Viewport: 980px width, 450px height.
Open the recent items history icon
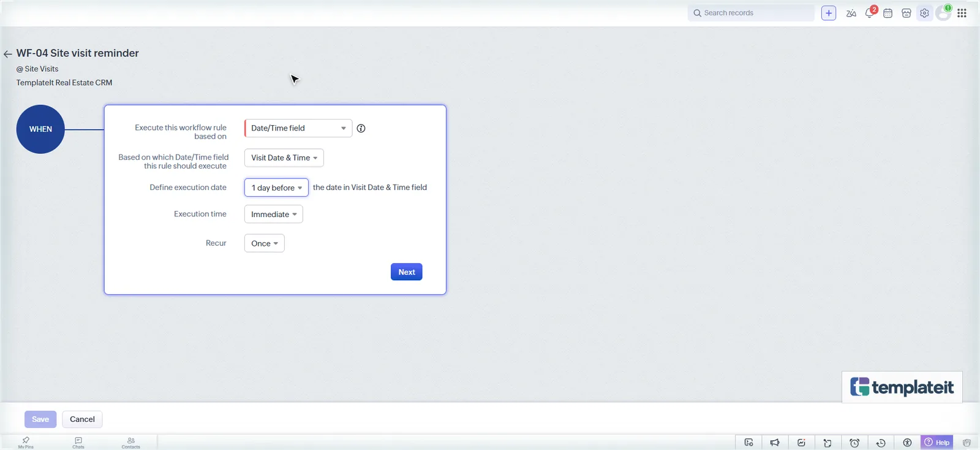click(x=881, y=443)
